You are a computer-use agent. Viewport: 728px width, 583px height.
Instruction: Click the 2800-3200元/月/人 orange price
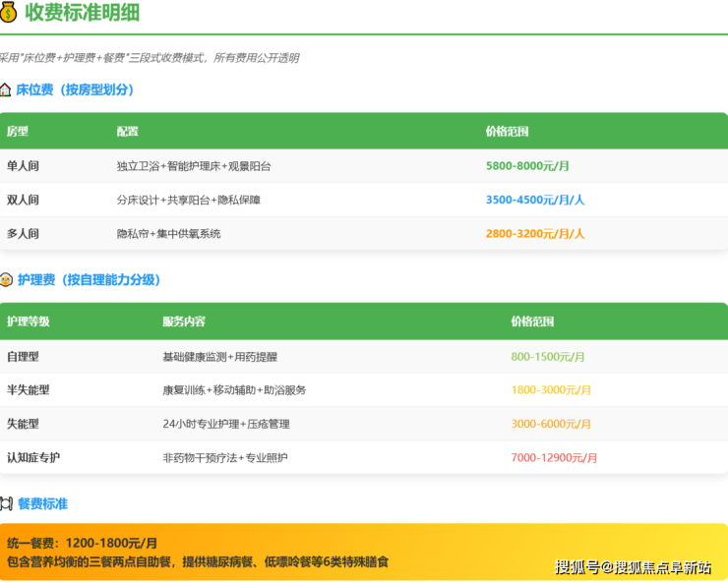click(535, 234)
